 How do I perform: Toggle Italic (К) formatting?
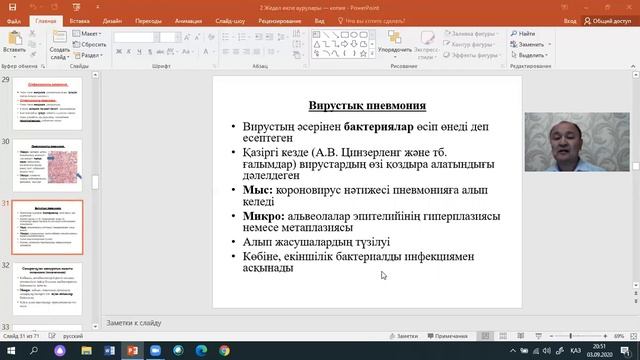coord(129,51)
